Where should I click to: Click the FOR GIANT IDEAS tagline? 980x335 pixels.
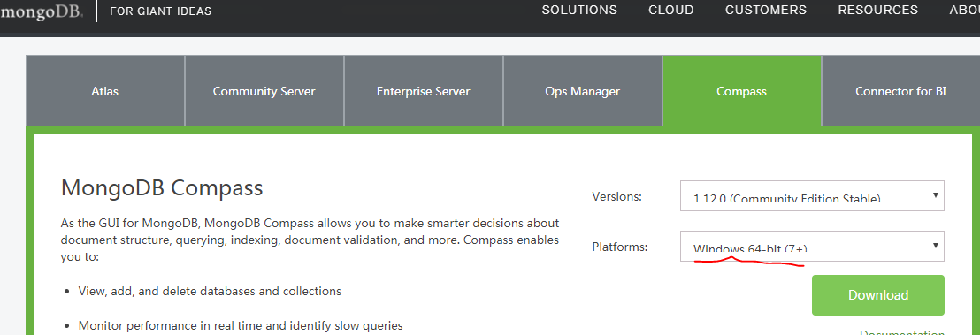point(161,11)
